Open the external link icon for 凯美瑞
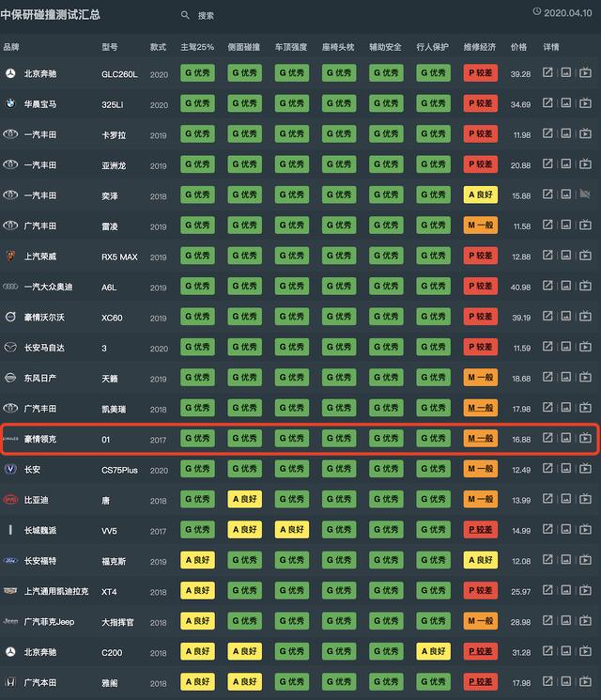This screenshot has height=700, width=601. point(547,408)
